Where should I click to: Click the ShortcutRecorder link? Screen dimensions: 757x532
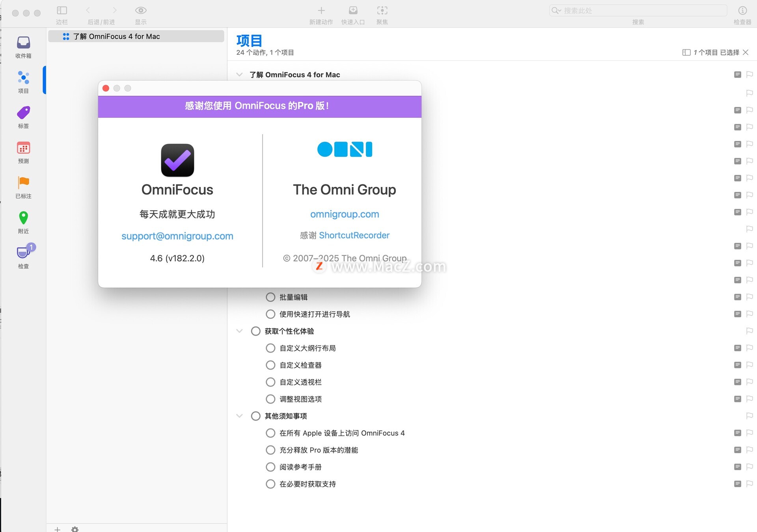[354, 235]
